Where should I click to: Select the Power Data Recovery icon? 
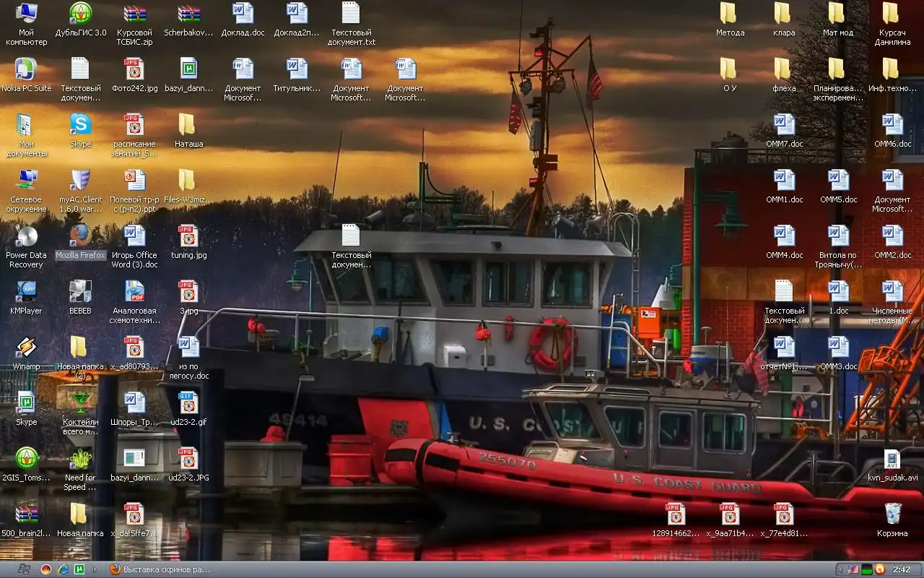tap(26, 237)
